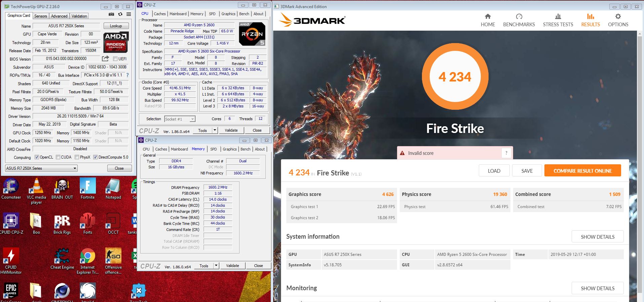The width and height of the screenshot is (644, 302).
Task: Click the Driver Version value in GPU-Z
Action: (80, 116)
